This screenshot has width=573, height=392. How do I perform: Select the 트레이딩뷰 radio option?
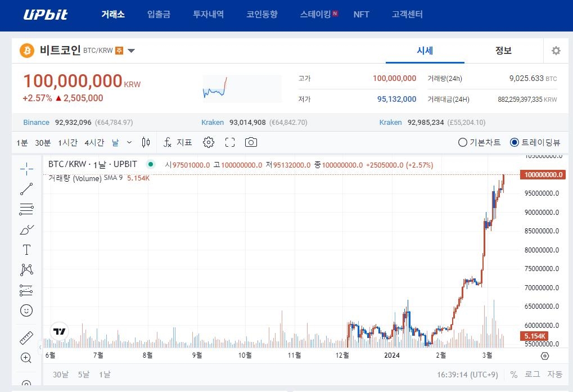click(514, 142)
